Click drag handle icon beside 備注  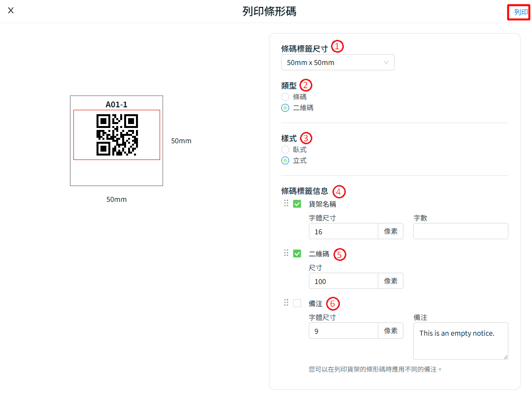point(286,303)
